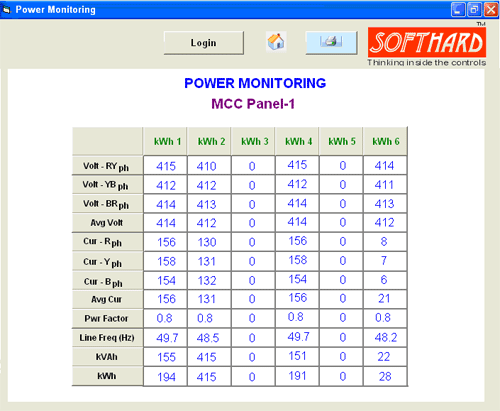Select the kWh 4 column header
The width and height of the screenshot is (500, 411).
297,141
